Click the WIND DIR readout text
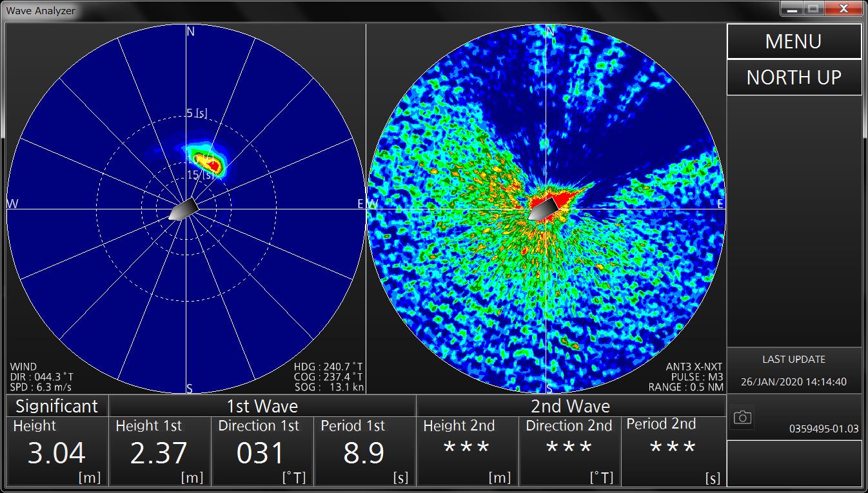This screenshot has height=493, width=868. [x=42, y=377]
